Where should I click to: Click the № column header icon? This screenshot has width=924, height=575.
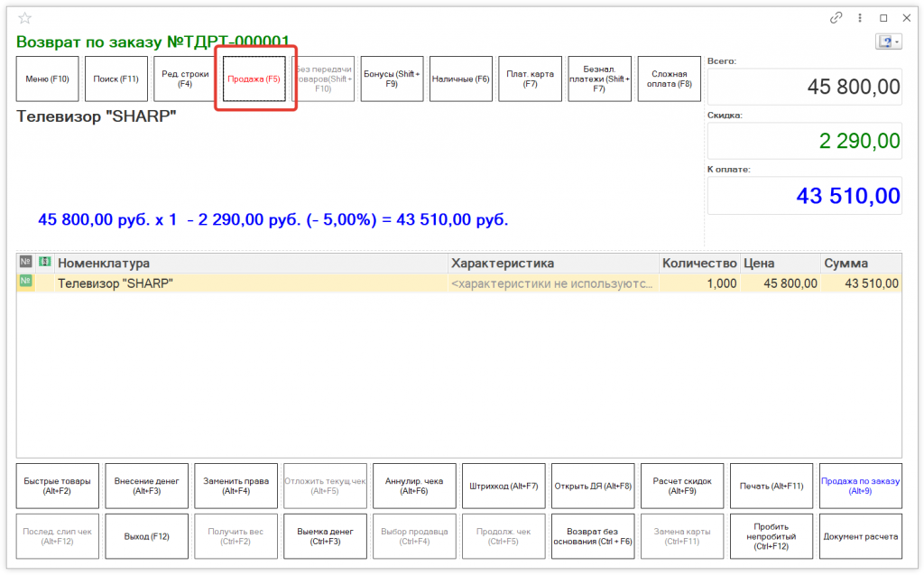[x=25, y=263]
